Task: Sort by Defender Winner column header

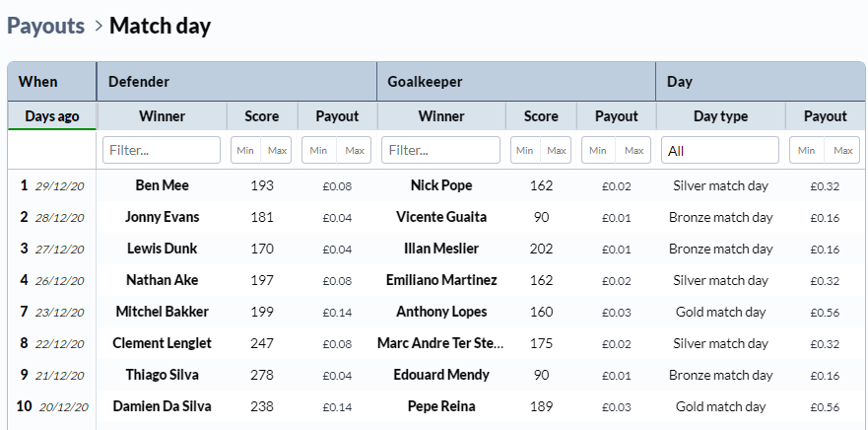Action: [x=162, y=115]
